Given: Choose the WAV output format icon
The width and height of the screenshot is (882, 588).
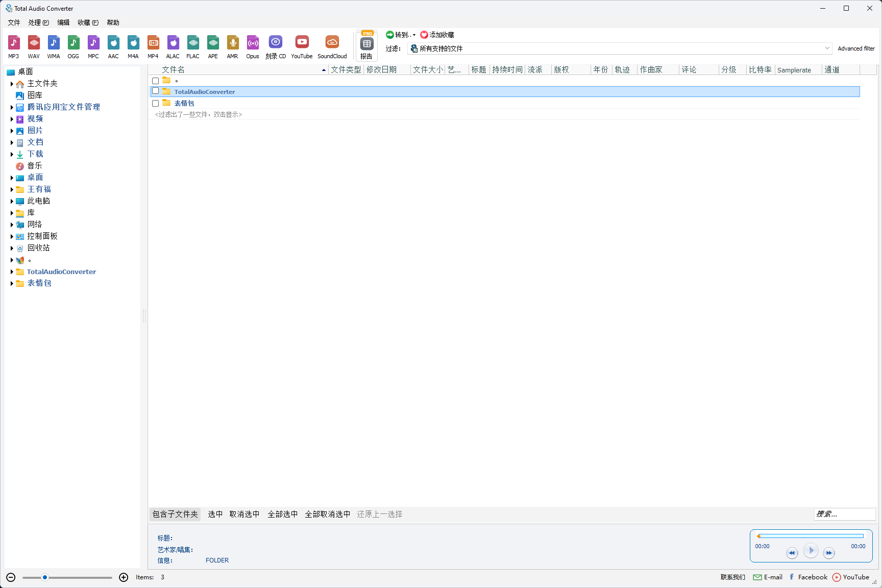Looking at the screenshot, I should pyautogui.click(x=34, y=47).
